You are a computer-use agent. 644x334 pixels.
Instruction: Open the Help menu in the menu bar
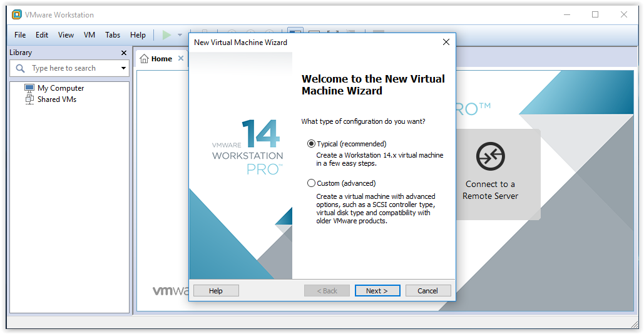point(138,35)
